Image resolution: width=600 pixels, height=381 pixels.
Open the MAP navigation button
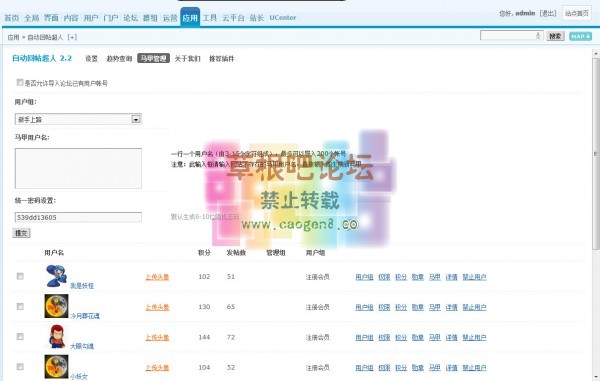pos(580,36)
